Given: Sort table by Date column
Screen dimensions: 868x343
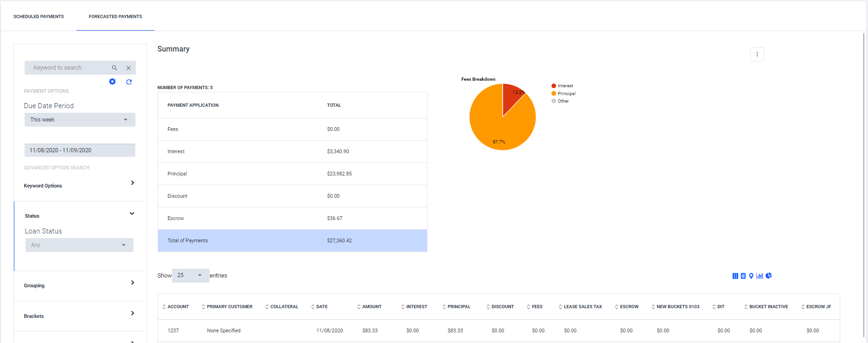Looking at the screenshot, I should [x=319, y=307].
